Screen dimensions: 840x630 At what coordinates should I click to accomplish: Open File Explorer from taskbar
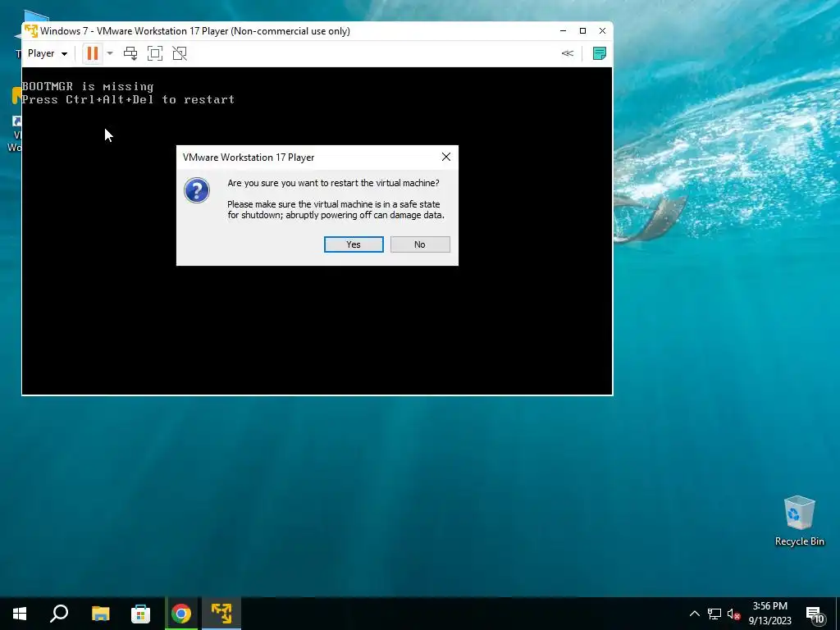pyautogui.click(x=100, y=614)
